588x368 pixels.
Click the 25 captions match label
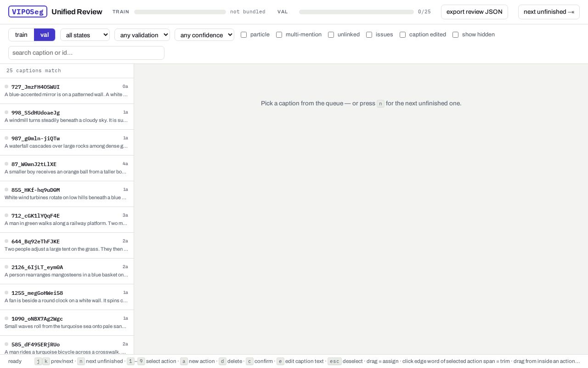(x=34, y=71)
